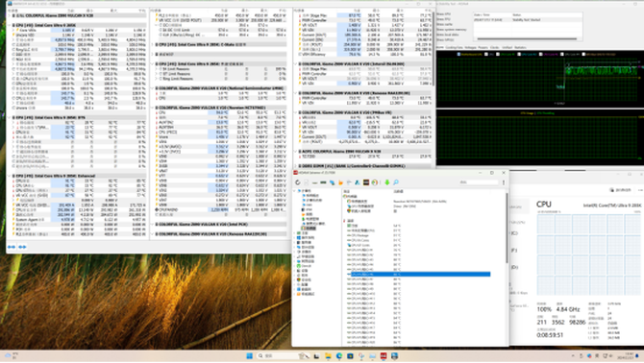Collapse the Nuvoton NCT6796D section in HWiNFO
The height and width of the screenshot is (363, 644).
(x=152, y=108)
